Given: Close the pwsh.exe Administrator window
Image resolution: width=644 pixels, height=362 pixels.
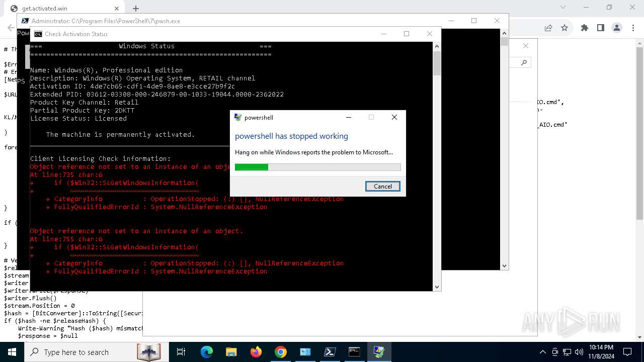Looking at the screenshot, I should pyautogui.click(x=497, y=21).
